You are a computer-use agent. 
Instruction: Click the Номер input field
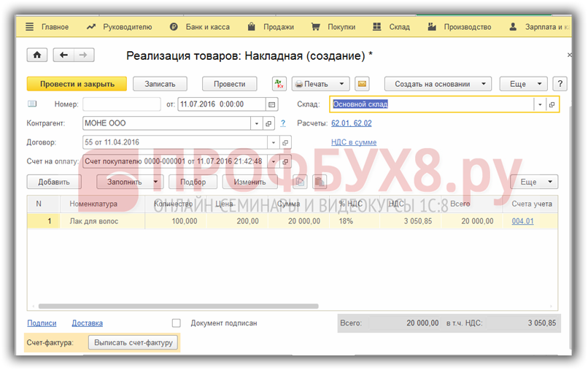(121, 104)
